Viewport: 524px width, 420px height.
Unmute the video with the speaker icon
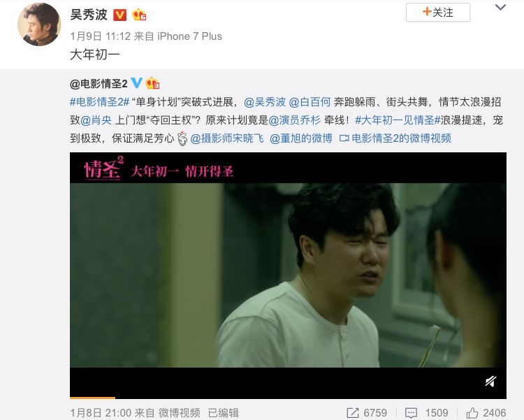[490, 381]
